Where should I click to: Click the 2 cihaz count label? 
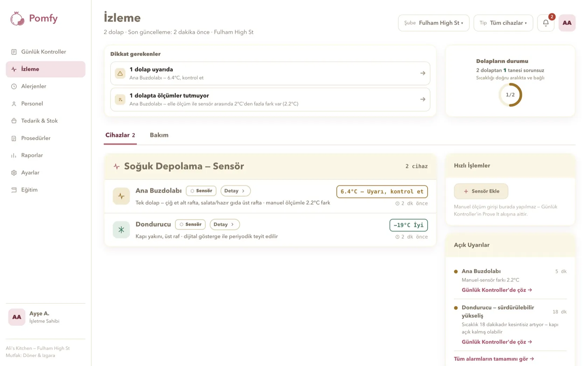click(x=416, y=166)
